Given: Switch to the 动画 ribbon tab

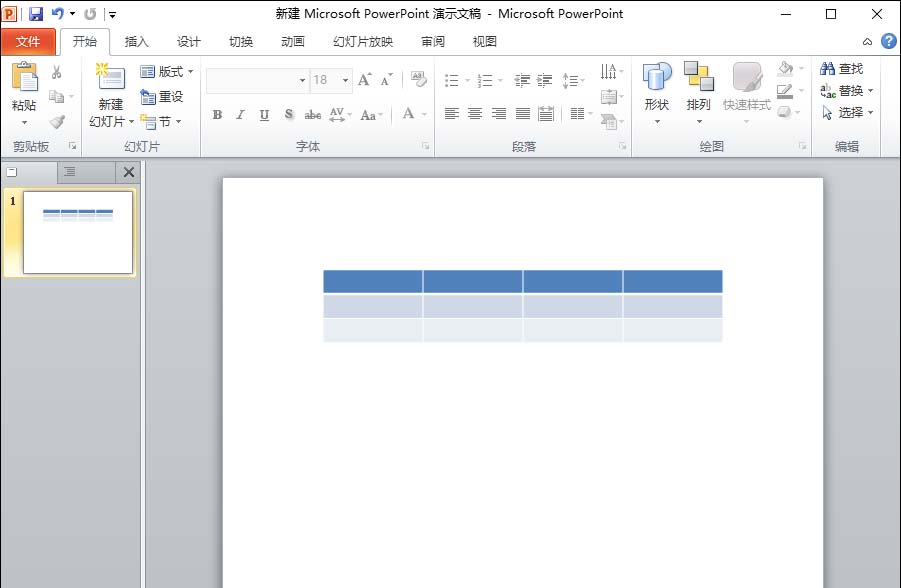Looking at the screenshot, I should 292,41.
